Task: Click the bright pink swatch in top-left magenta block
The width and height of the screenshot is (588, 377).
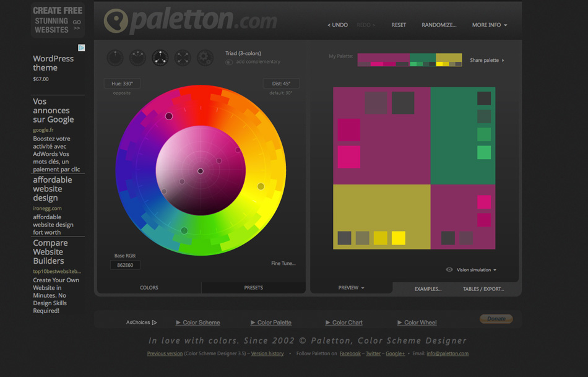Action: tap(349, 157)
